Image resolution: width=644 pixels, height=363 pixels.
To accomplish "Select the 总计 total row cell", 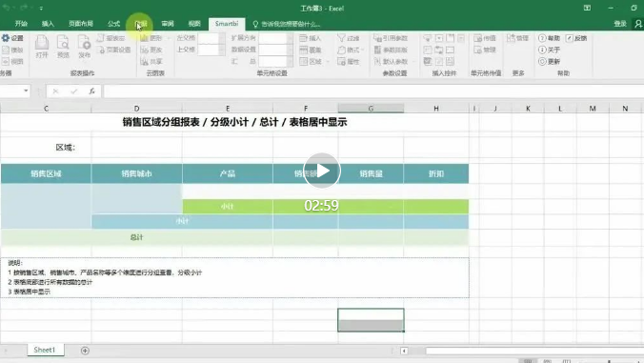I will click(x=137, y=237).
